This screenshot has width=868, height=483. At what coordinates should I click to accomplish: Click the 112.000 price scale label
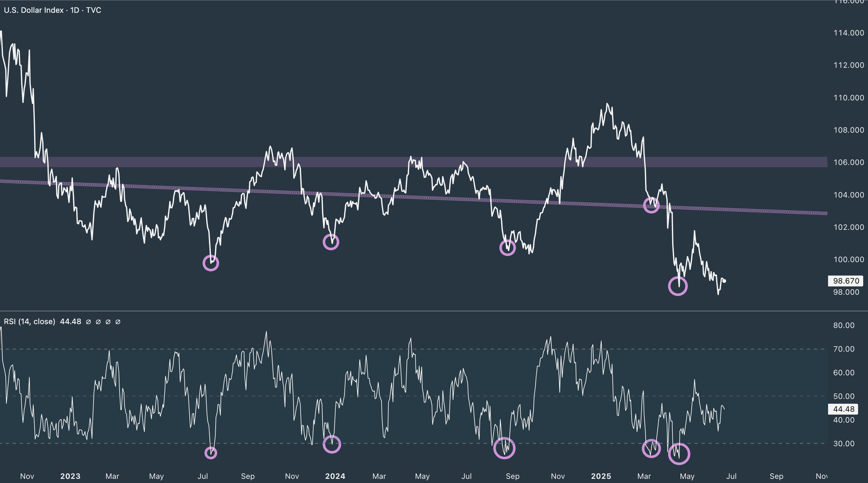(849, 65)
